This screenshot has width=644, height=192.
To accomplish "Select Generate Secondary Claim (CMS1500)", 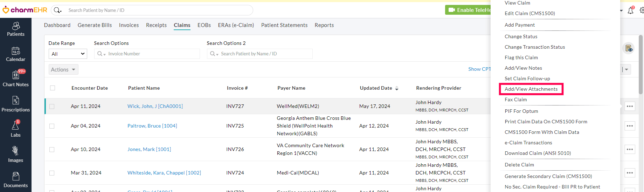I will pos(548,176).
